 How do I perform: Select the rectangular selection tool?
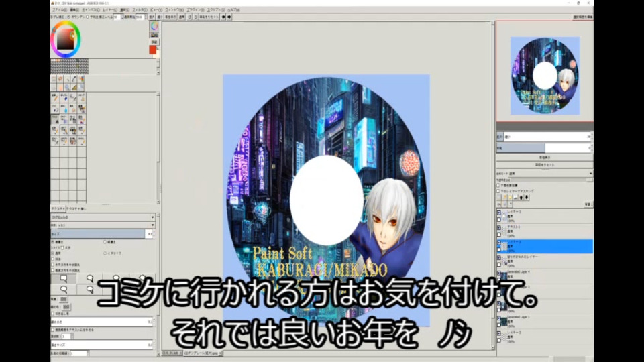54,78
